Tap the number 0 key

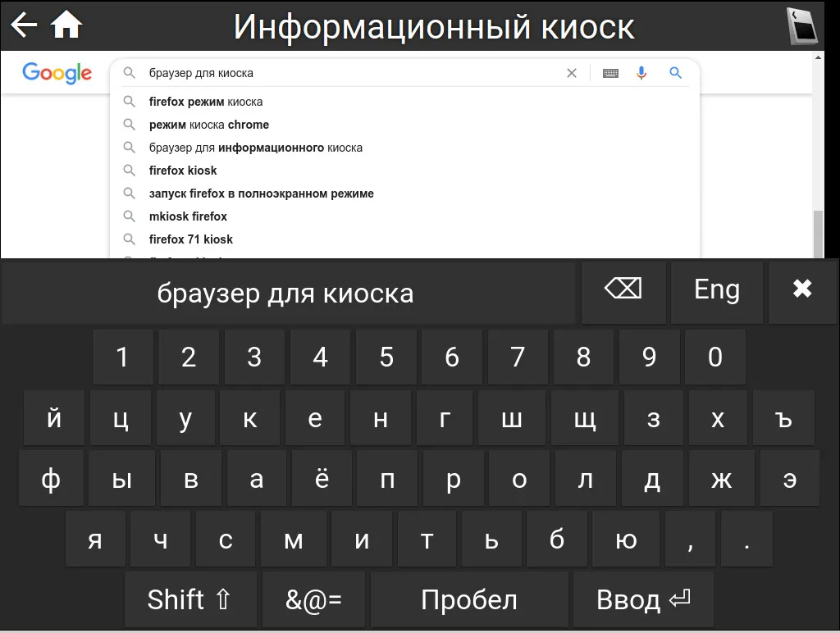[x=715, y=357]
